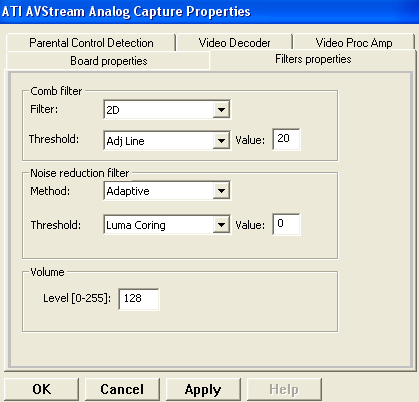
Task: Expand the Comb filter Filter dropdown arrow
Action: pos(221,110)
